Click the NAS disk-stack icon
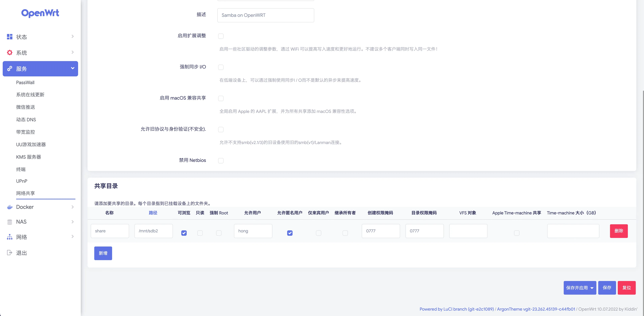The width and height of the screenshot is (644, 316). (9, 222)
